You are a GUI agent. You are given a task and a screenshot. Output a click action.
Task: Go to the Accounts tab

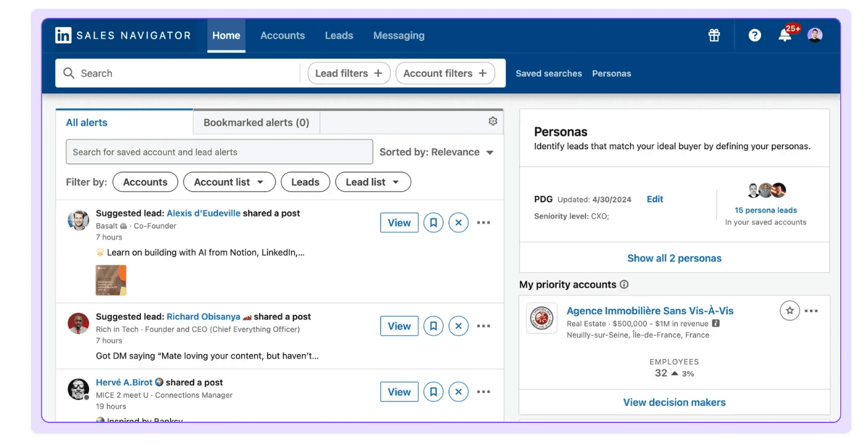click(283, 35)
